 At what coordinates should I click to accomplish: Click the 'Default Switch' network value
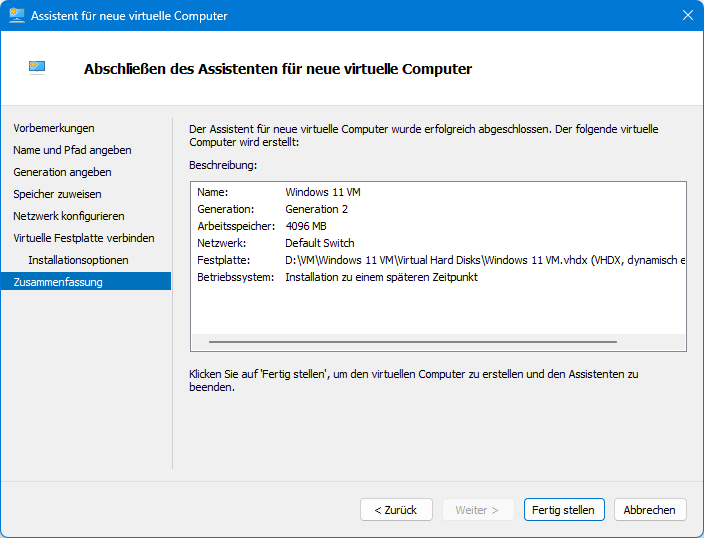(x=319, y=243)
